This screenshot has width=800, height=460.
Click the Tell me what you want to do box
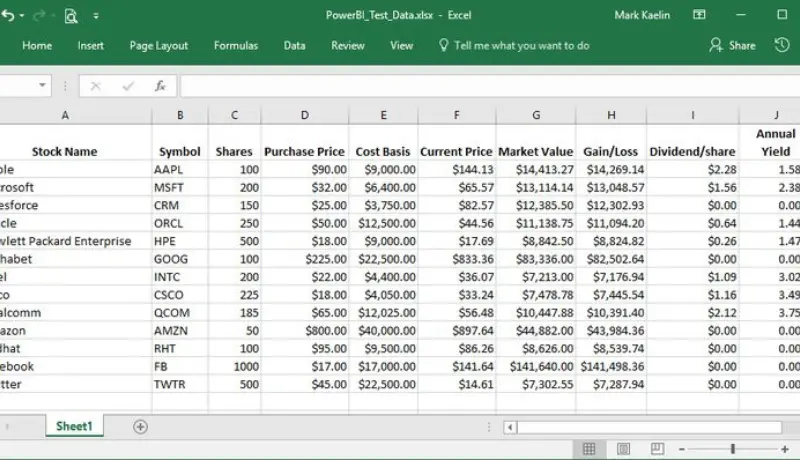[514, 45]
